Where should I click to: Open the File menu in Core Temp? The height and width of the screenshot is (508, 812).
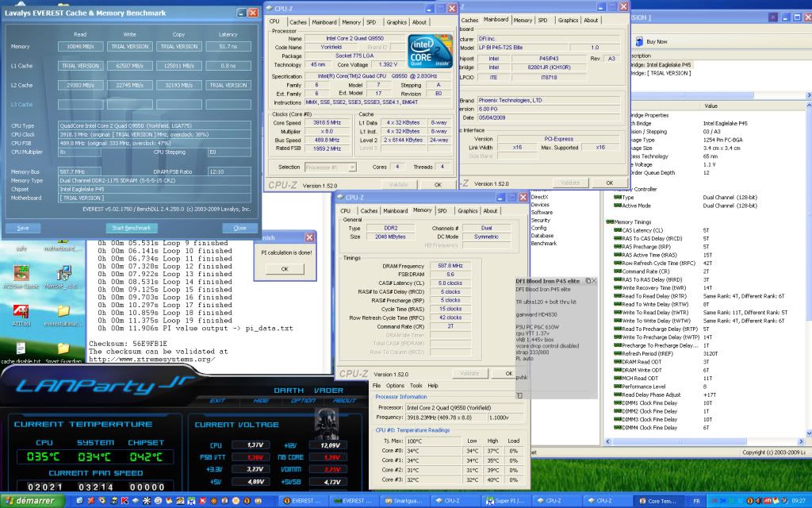click(x=377, y=386)
